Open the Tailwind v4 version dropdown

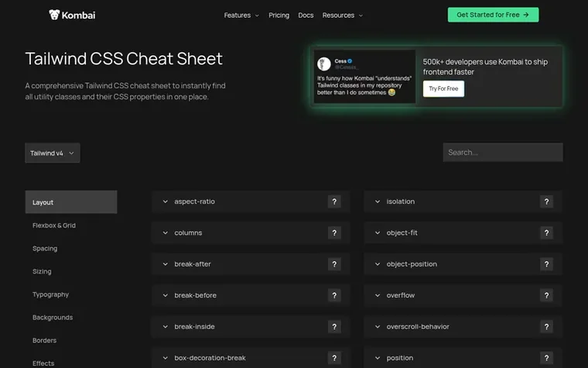tap(53, 153)
